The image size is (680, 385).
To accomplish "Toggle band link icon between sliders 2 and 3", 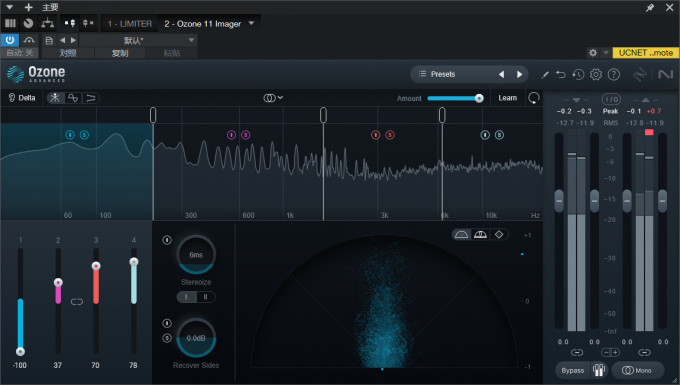I will pos(77,302).
